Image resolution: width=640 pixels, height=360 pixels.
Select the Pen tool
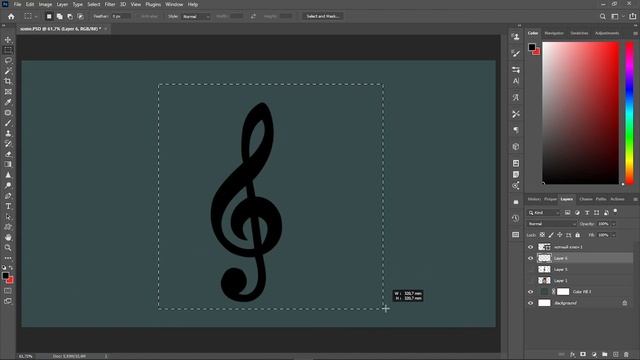(x=8, y=196)
